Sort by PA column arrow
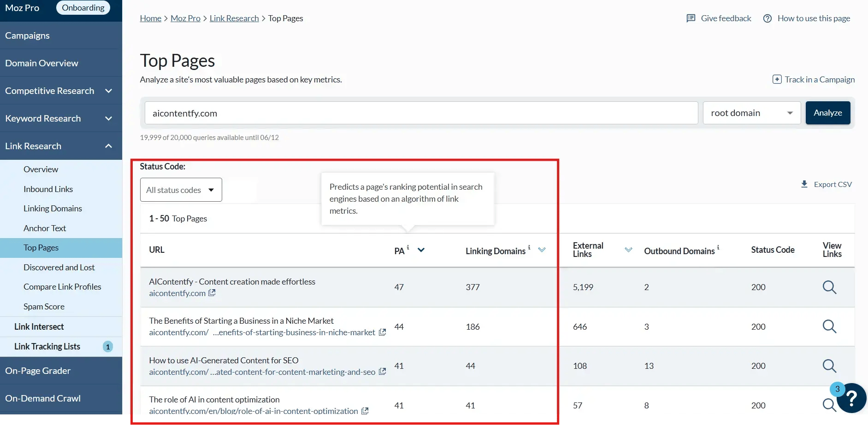This screenshot has width=868, height=425. click(421, 250)
